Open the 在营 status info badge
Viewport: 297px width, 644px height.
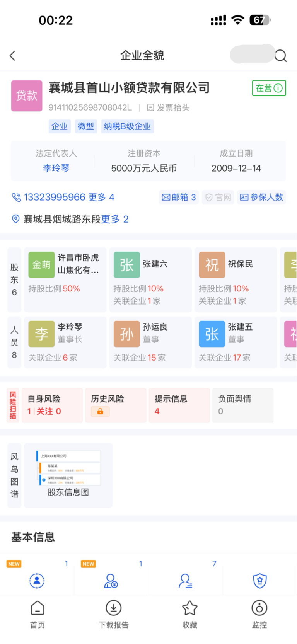[269, 88]
